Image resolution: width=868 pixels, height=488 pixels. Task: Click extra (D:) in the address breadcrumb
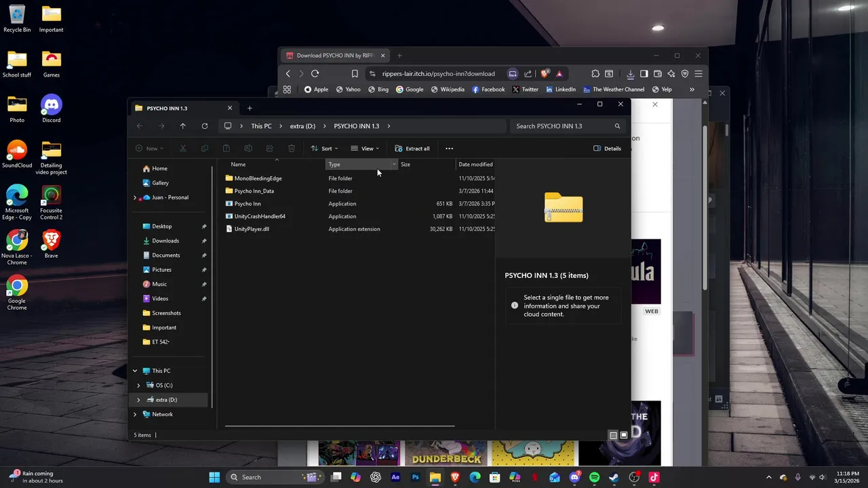(x=302, y=126)
